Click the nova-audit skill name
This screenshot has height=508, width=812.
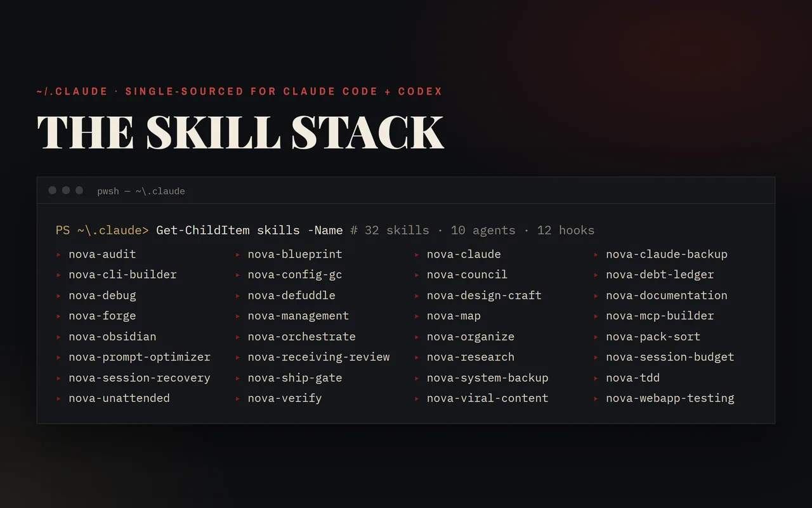coord(102,254)
